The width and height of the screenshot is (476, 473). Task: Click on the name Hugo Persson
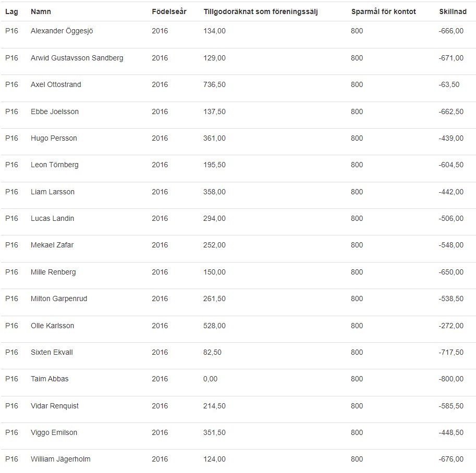54,138
